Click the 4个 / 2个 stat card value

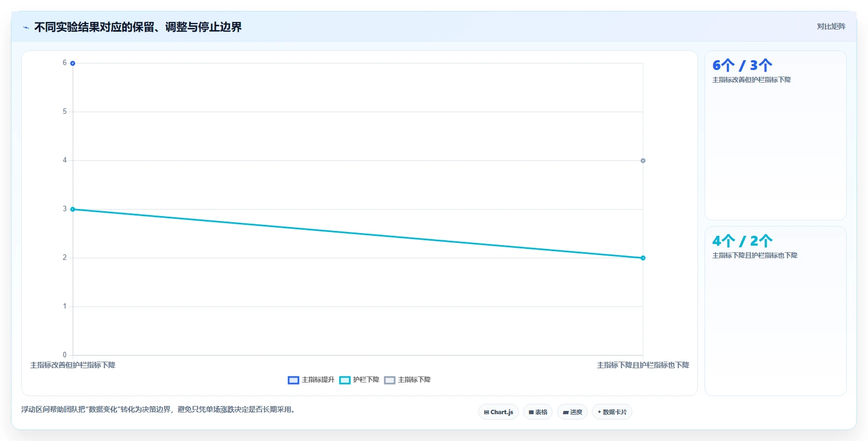(742, 241)
